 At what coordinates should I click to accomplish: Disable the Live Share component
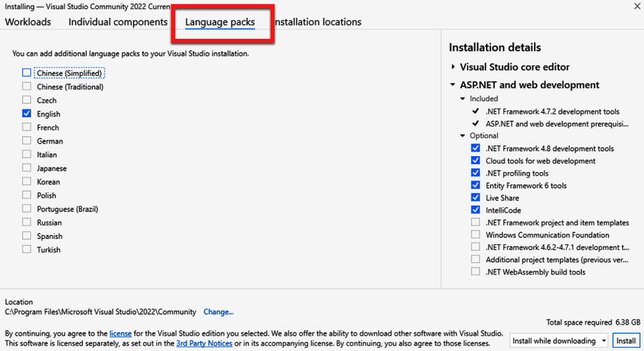475,197
